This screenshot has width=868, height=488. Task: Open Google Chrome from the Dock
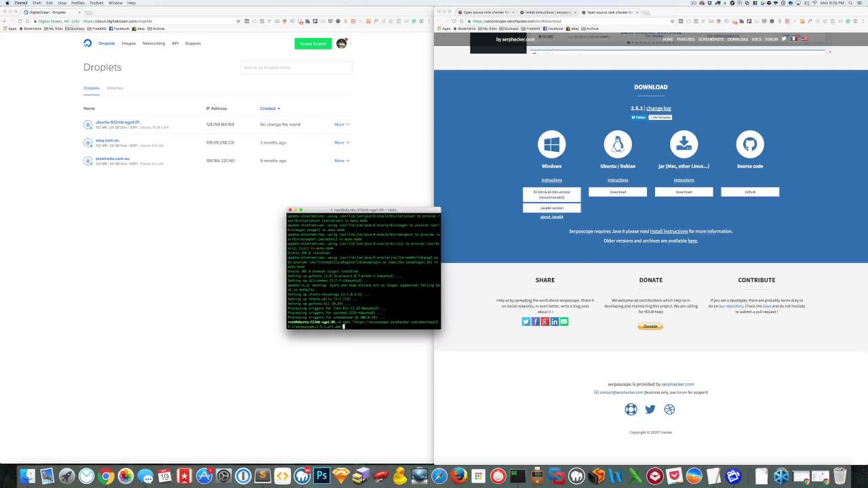point(106,476)
